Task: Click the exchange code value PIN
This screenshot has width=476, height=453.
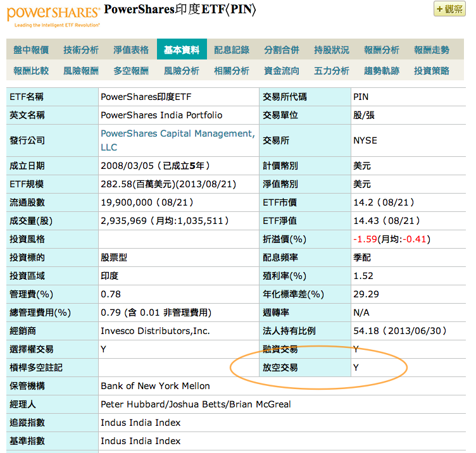Action: (x=361, y=97)
